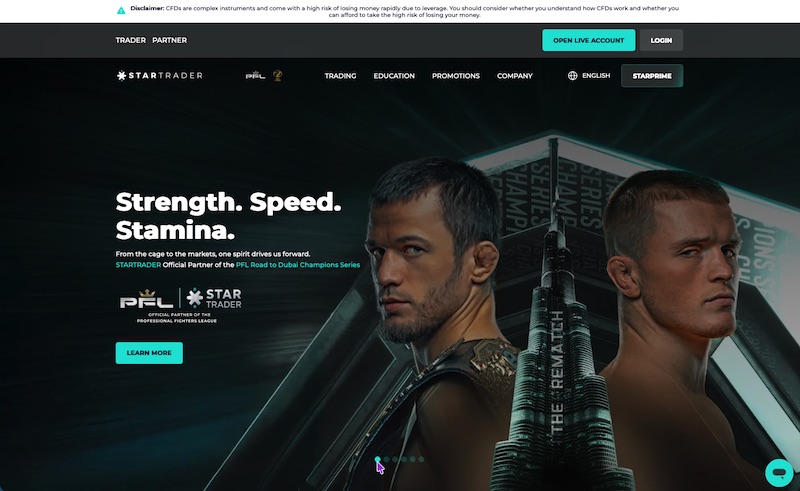This screenshot has width=800, height=491.
Task: Select the second carousel slide dot
Action: (x=386, y=459)
